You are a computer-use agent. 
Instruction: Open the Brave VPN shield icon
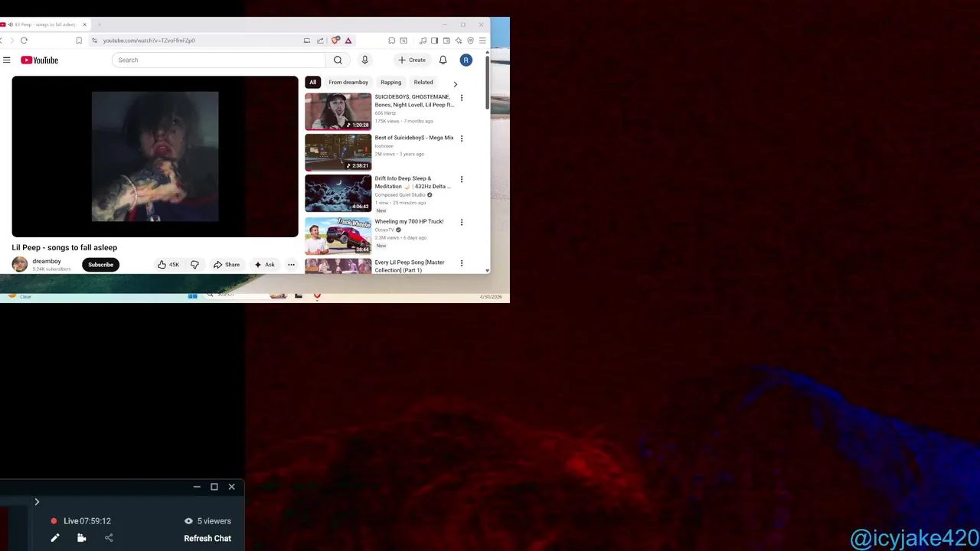tap(470, 41)
